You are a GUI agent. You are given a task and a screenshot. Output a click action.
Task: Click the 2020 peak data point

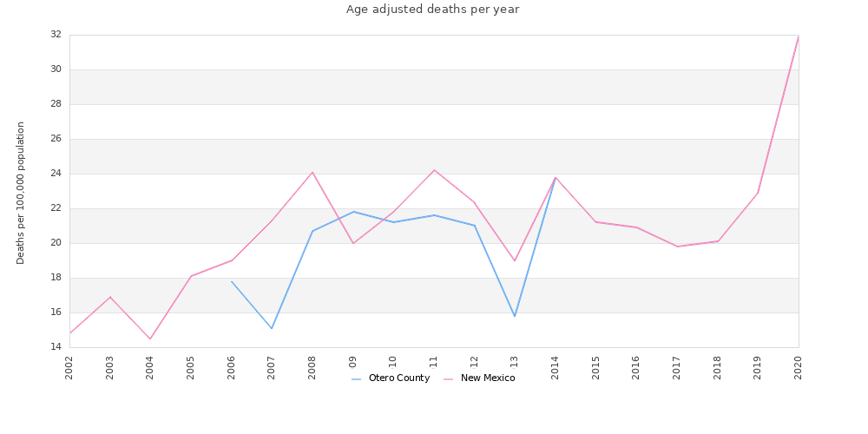click(x=798, y=36)
